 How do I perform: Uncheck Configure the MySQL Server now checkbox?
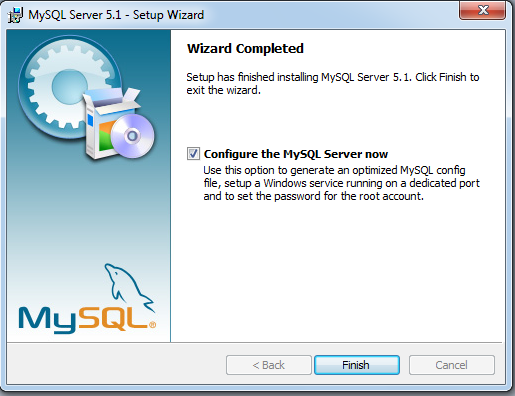[x=193, y=154]
